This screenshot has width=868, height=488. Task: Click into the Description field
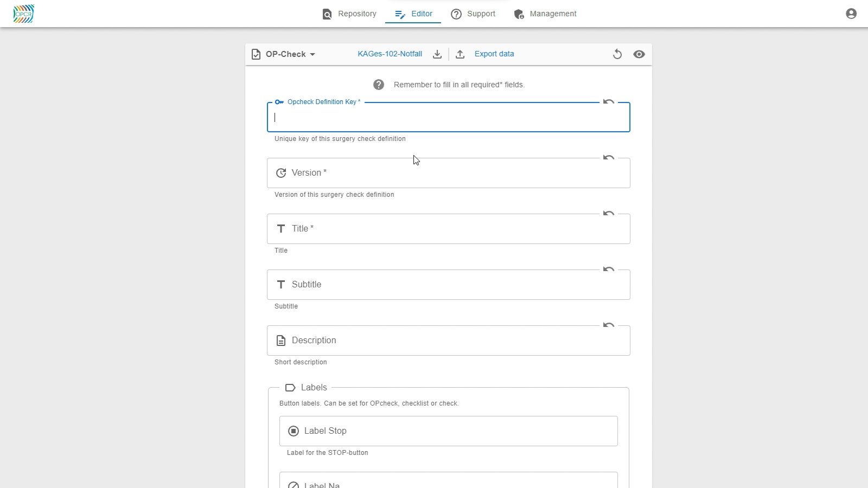tap(449, 341)
